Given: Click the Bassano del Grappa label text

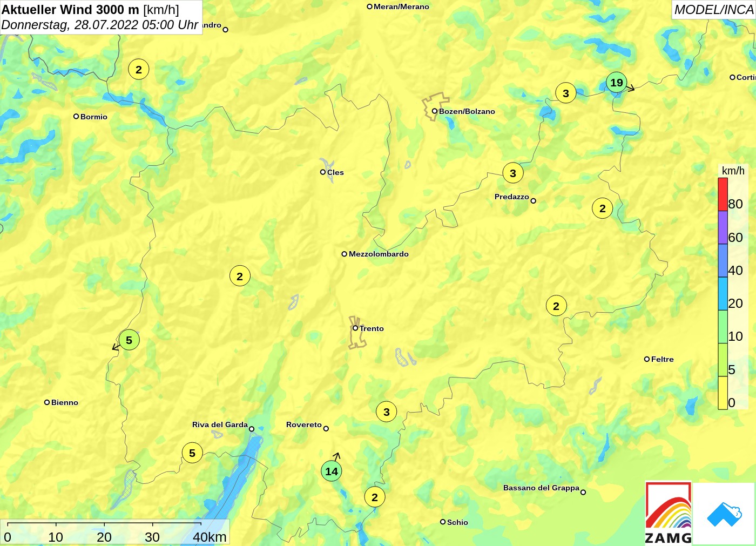Looking at the screenshot, I should click(x=541, y=488).
